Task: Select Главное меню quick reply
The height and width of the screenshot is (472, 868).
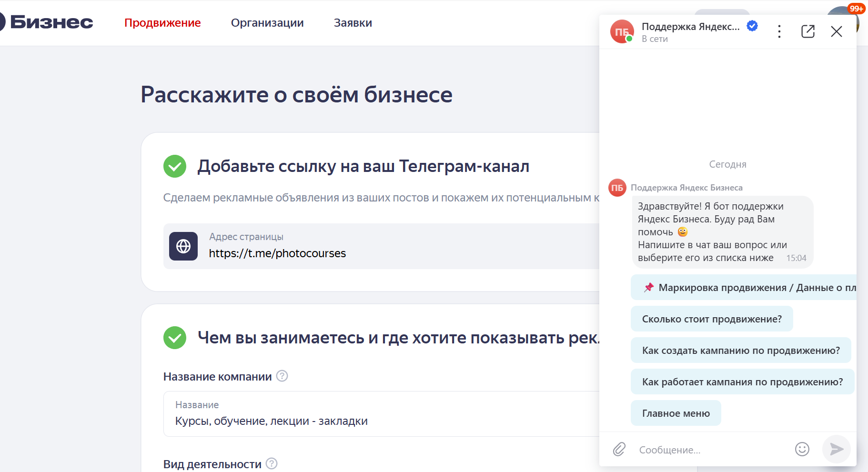Action: pyautogui.click(x=676, y=413)
